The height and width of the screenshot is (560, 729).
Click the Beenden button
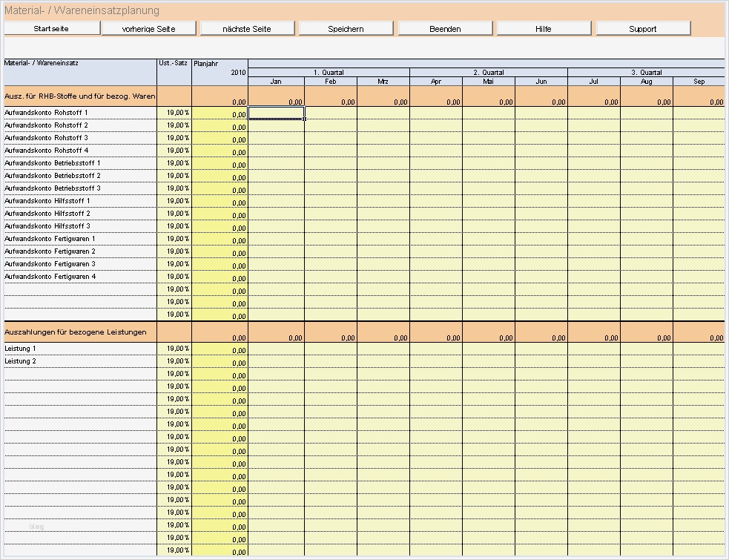pyautogui.click(x=446, y=28)
